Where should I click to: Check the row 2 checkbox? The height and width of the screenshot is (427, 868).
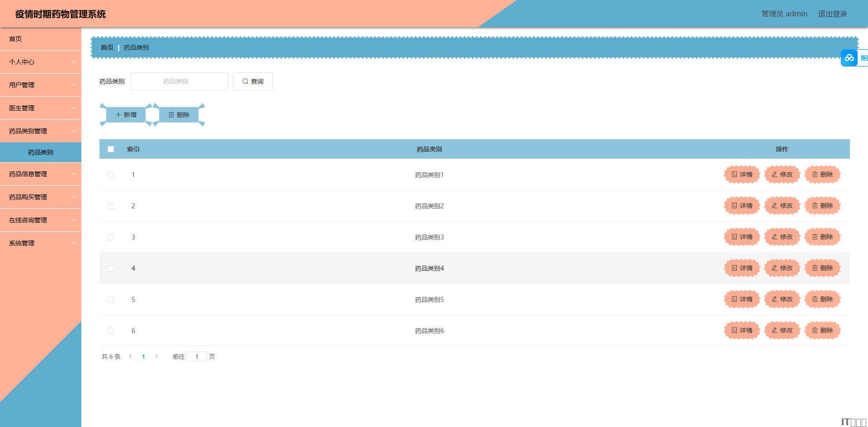coord(111,206)
